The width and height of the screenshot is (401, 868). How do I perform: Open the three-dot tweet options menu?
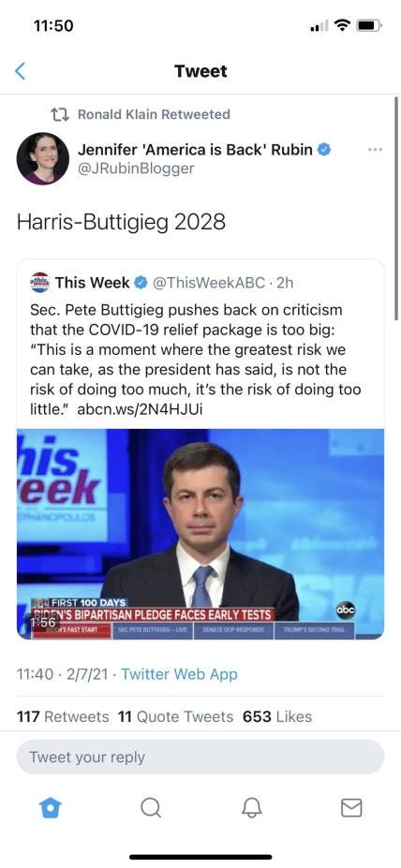(x=375, y=150)
